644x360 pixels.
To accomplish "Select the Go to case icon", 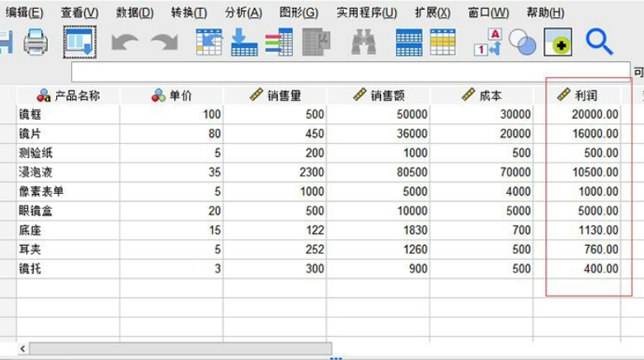I will click(x=209, y=42).
